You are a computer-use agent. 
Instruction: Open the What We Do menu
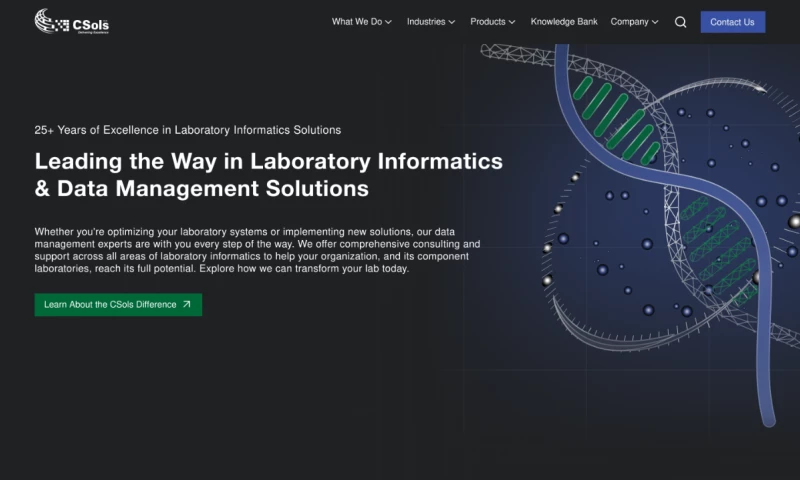(x=357, y=22)
